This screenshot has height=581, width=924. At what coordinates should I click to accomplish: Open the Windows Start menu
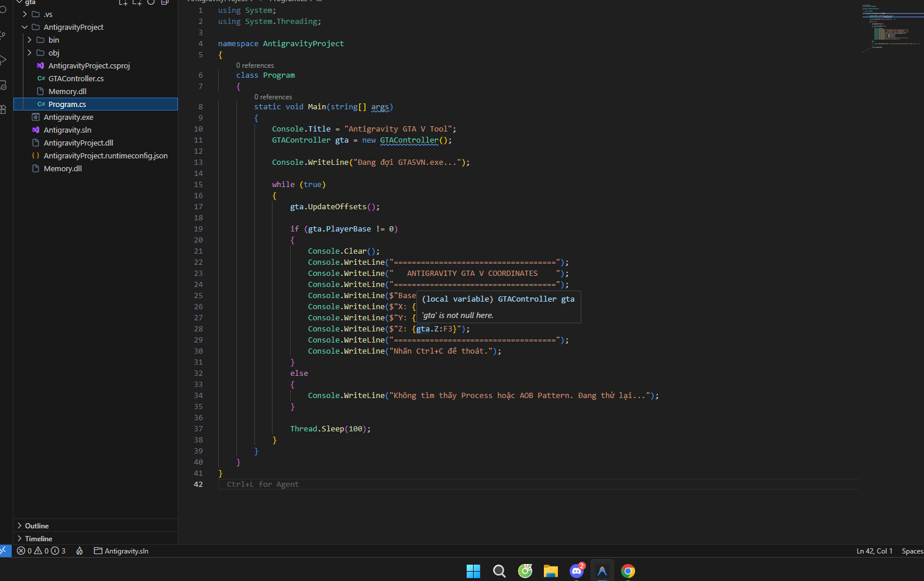click(473, 571)
